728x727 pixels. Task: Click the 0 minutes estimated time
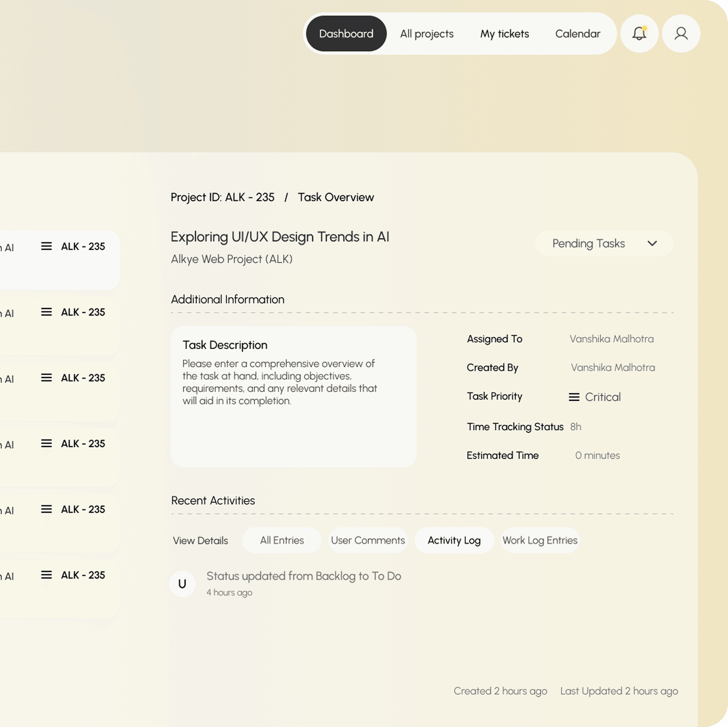[597, 455]
